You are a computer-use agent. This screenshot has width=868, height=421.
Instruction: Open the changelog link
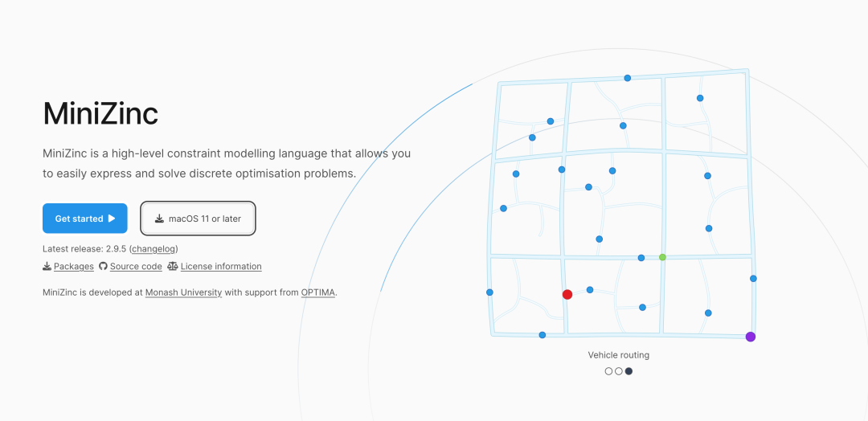click(154, 249)
